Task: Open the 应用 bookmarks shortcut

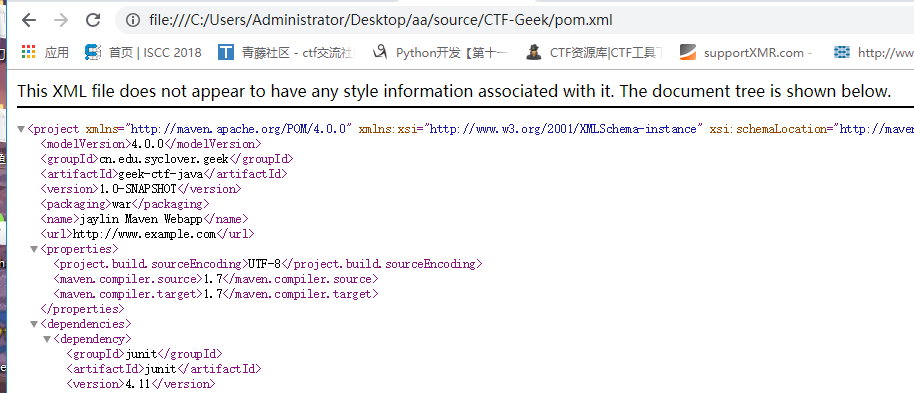Action: point(57,52)
